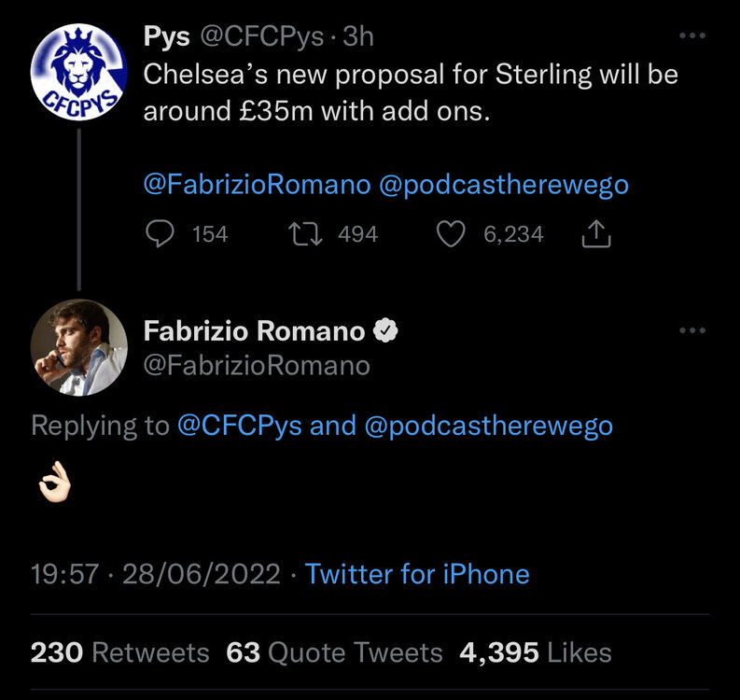The height and width of the screenshot is (700, 740).
Task: Open @CFCPys in the Replying to line
Action: tap(240, 426)
